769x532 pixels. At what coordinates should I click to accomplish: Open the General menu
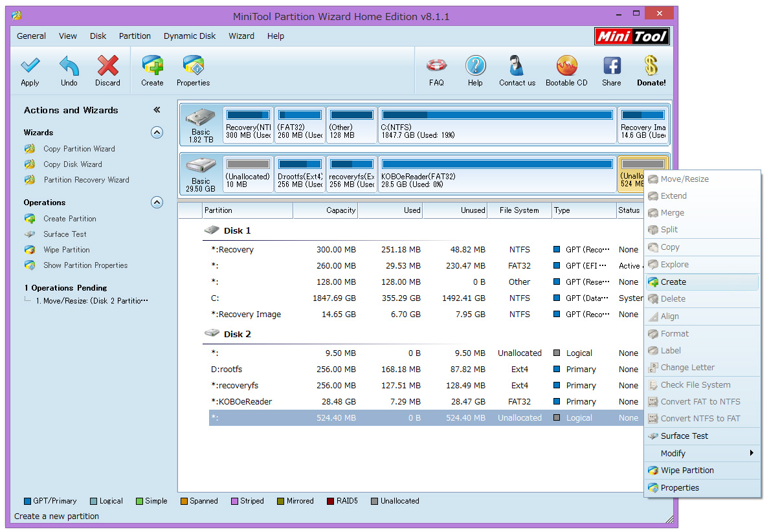[x=31, y=36]
